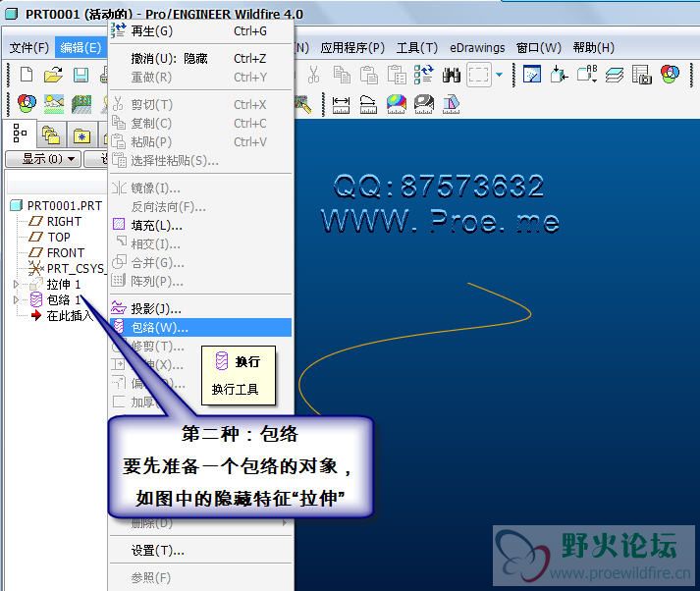Switch to the folder browser tab
This screenshot has height=591, width=700.
click(50, 134)
